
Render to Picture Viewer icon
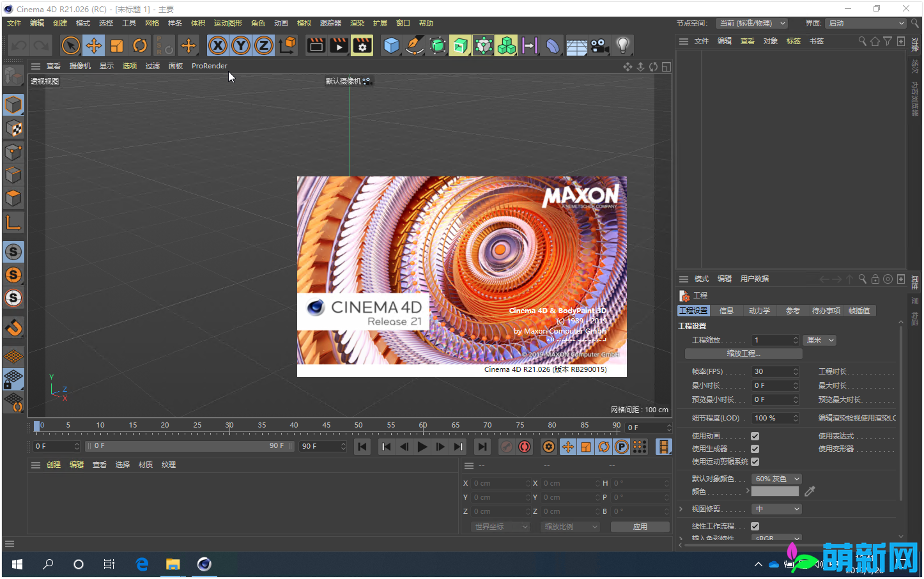click(339, 45)
